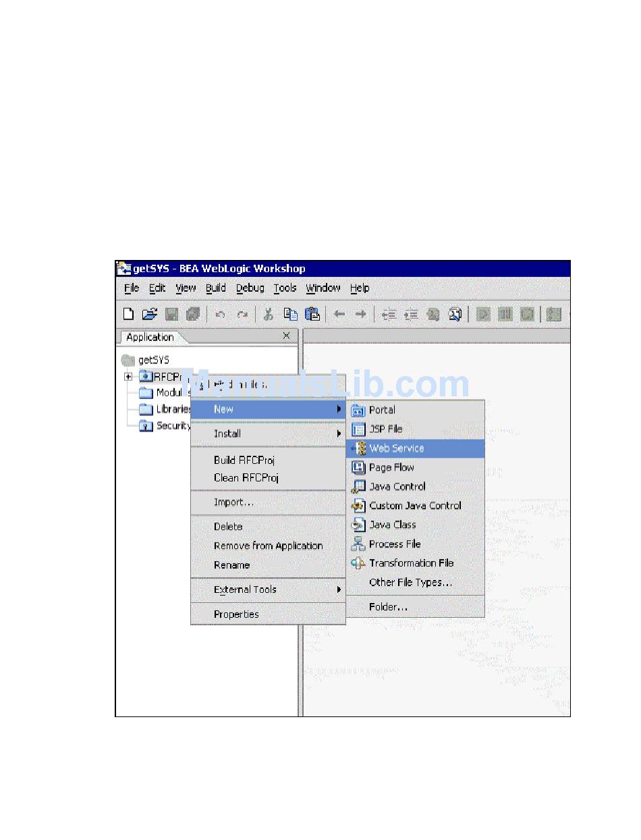The height and width of the screenshot is (840, 641).
Task: Choose Folder... in the New submenu
Action: (x=415, y=607)
